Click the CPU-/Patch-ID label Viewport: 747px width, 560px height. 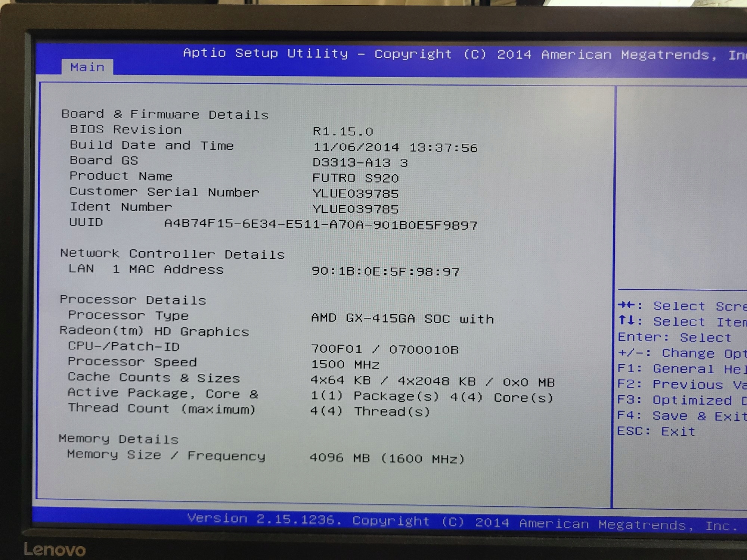pos(124,346)
